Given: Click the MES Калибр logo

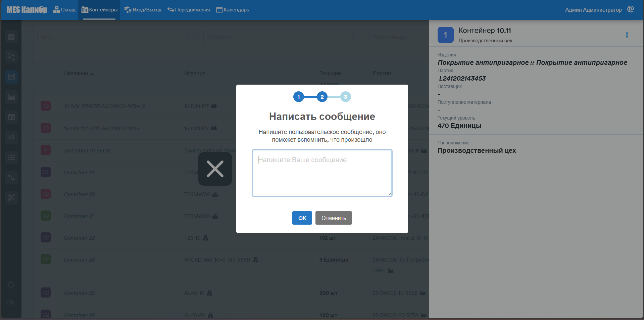Looking at the screenshot, I should (x=27, y=10).
